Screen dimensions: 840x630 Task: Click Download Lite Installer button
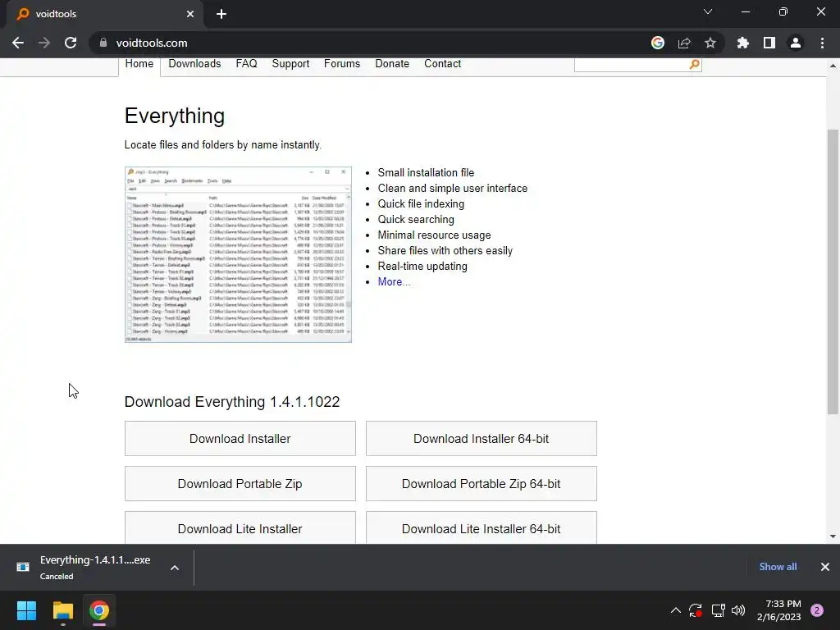[240, 528]
